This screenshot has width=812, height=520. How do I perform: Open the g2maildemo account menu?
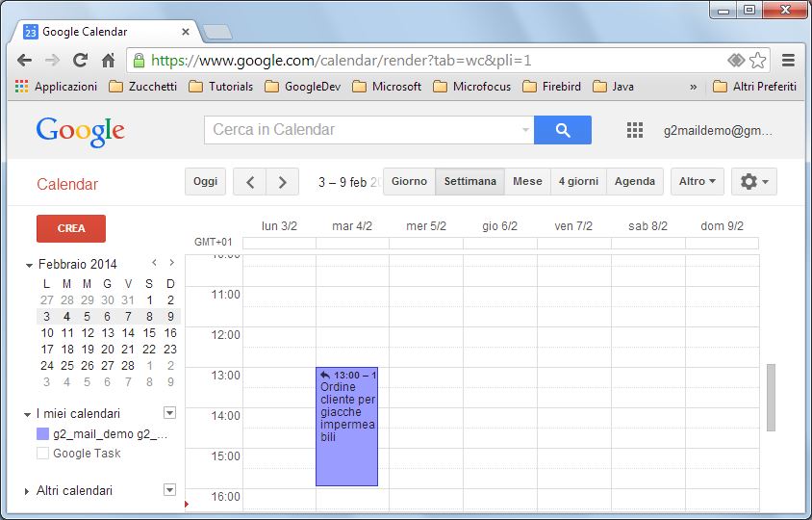(x=718, y=131)
